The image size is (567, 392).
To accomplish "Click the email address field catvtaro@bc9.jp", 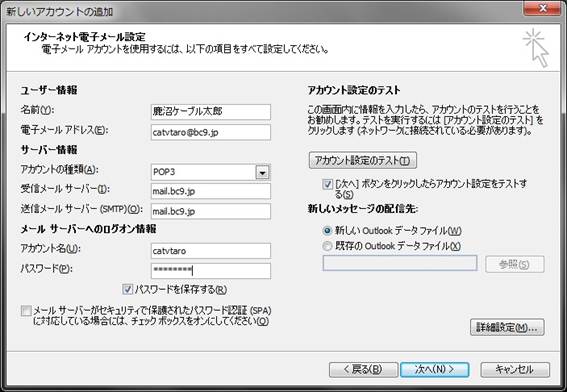I will 210,132.
